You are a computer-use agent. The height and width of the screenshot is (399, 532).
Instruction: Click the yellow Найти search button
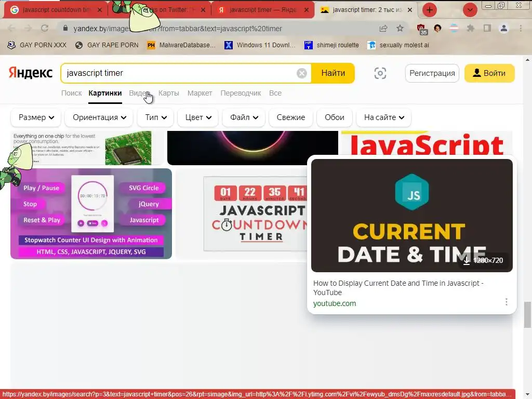(x=333, y=73)
